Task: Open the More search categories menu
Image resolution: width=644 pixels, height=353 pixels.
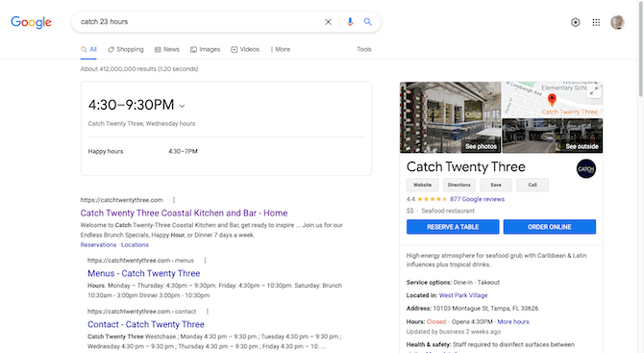Action: (280, 49)
